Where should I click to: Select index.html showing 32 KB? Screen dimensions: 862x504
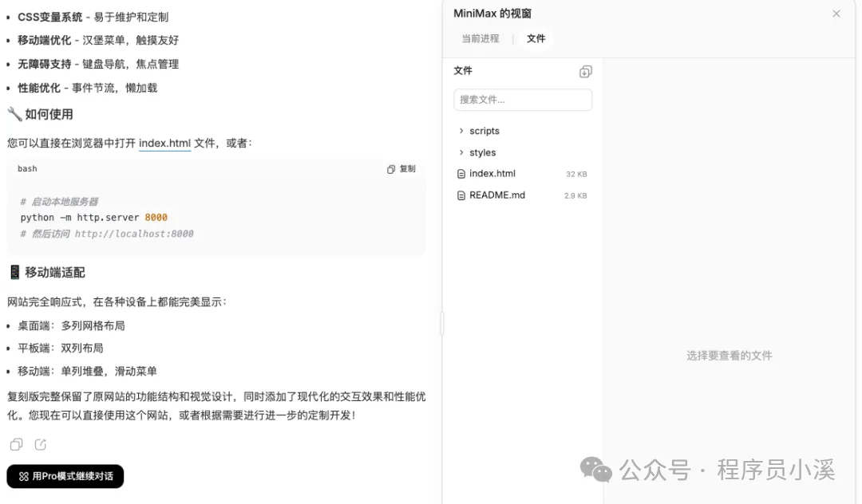coord(492,173)
